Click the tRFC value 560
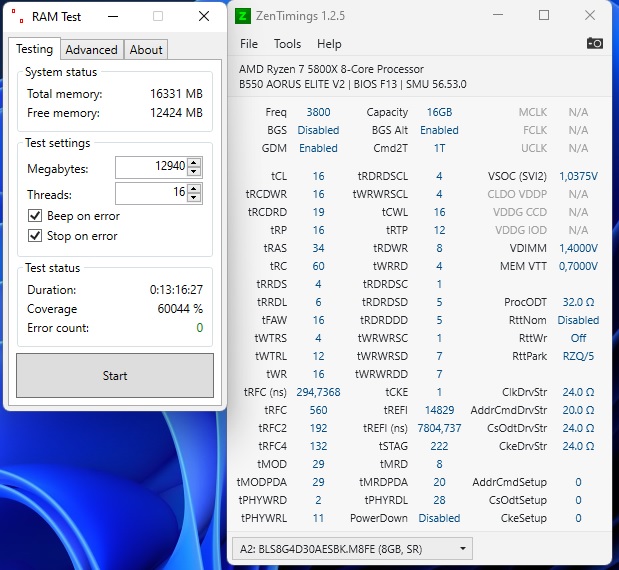The width and height of the screenshot is (619, 570). (x=318, y=410)
